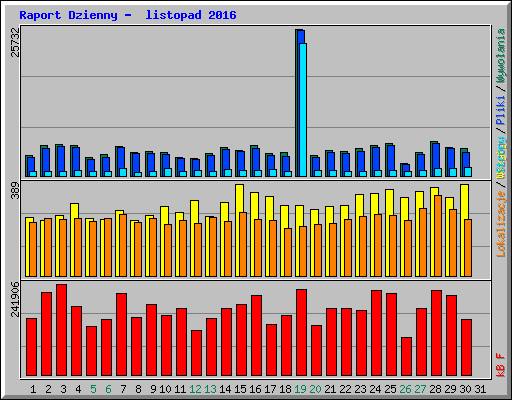Click day label 22 on the x-axis
This screenshot has height=400, width=512.
(345, 389)
